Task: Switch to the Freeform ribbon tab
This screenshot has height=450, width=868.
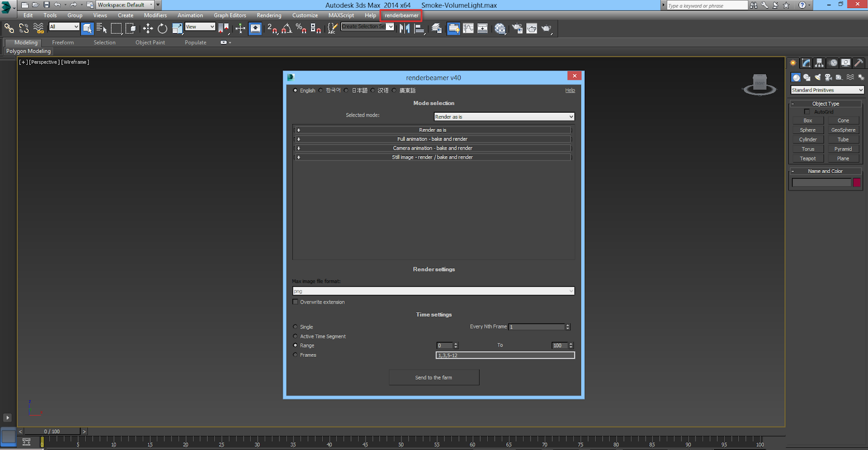Action: click(63, 42)
